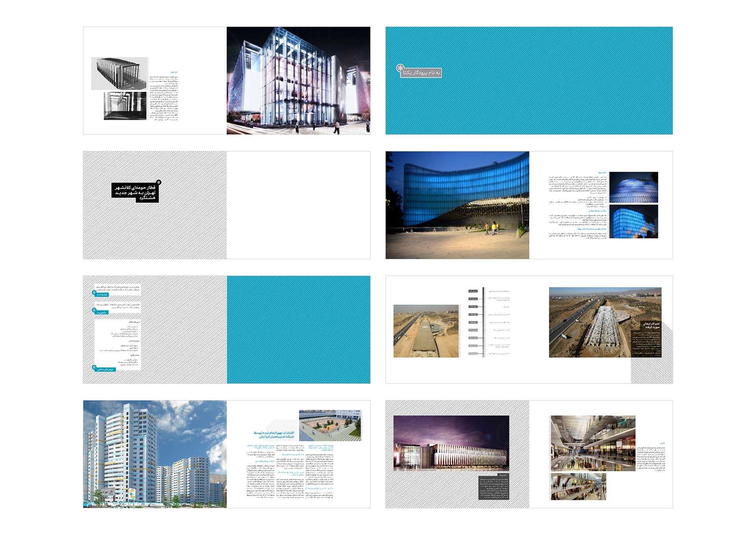Click the curved blue glass facade photo
This screenshot has height=535, width=756.
click(457, 205)
